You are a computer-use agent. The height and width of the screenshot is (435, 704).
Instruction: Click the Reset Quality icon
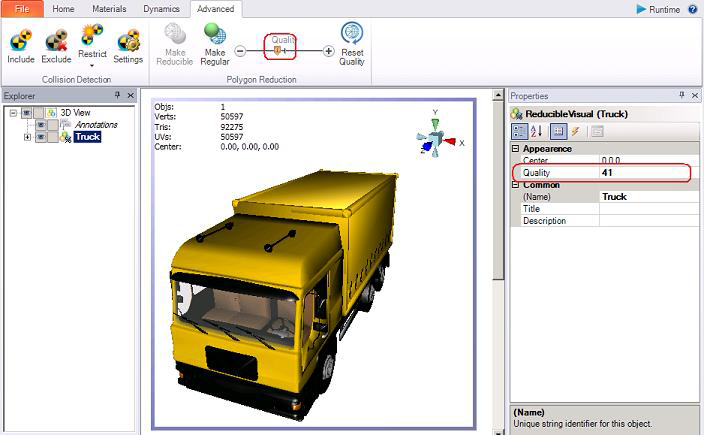pyautogui.click(x=352, y=46)
